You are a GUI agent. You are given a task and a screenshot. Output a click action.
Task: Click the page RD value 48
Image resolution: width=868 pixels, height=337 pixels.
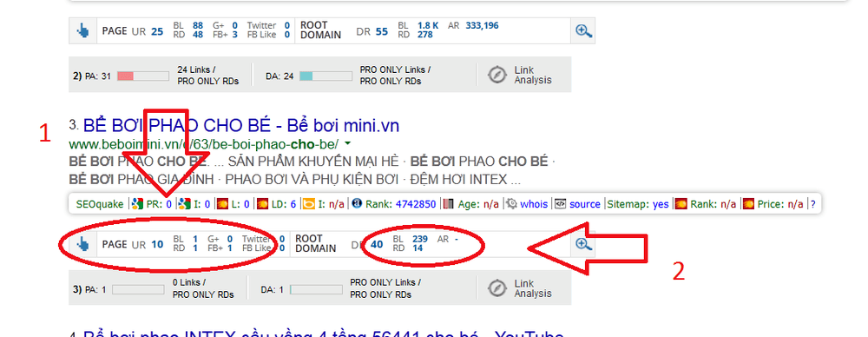click(x=198, y=35)
